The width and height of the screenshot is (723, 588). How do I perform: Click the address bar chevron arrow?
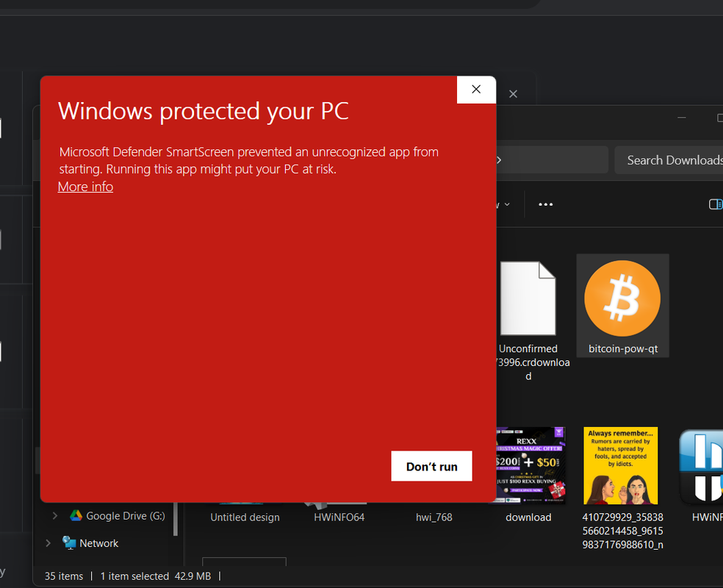point(499,160)
